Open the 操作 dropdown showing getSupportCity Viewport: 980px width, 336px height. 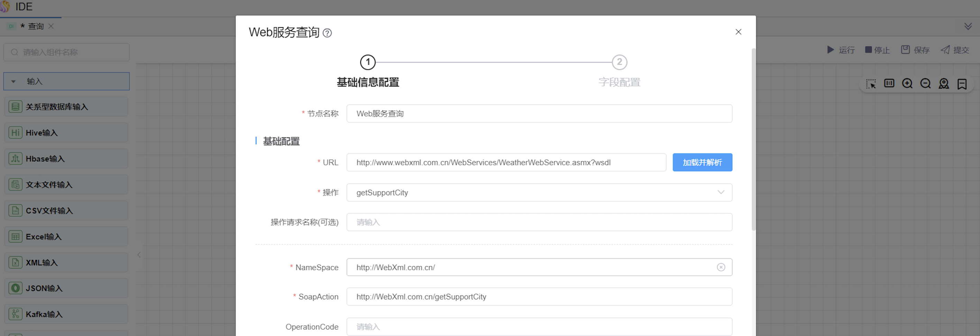point(539,193)
